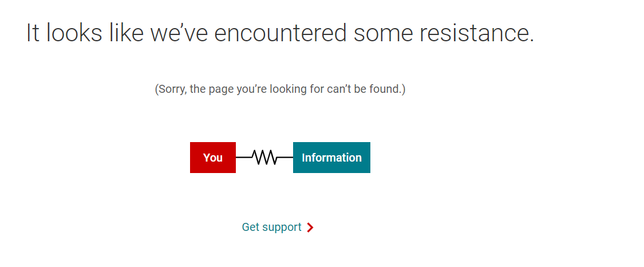
Task: Select the teal Information box
Action: tap(331, 158)
